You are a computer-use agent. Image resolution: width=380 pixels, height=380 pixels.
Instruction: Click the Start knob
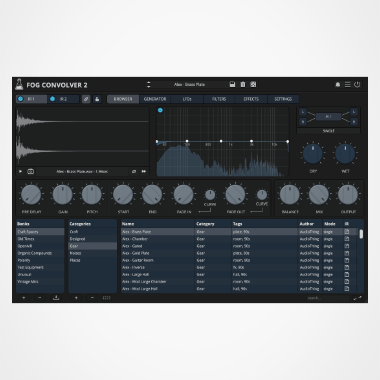click(x=123, y=195)
